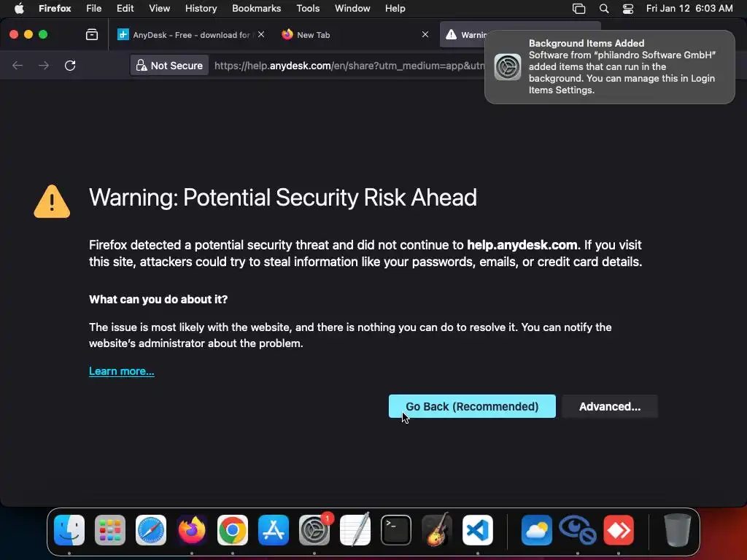Screen dimensions: 747x560
Task: Click the "What can you do about it?" heading
Action: 158,299
